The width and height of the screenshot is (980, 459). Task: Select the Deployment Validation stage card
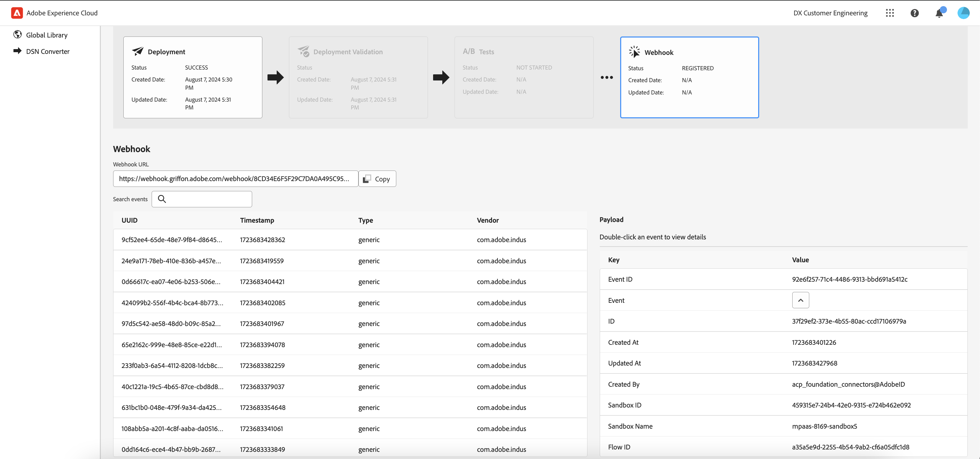pyautogui.click(x=358, y=77)
